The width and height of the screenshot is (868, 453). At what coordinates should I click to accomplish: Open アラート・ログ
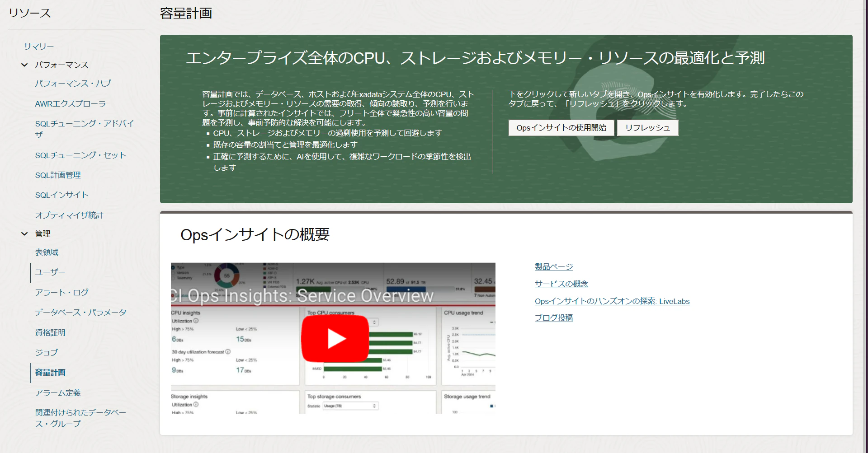pyautogui.click(x=61, y=293)
